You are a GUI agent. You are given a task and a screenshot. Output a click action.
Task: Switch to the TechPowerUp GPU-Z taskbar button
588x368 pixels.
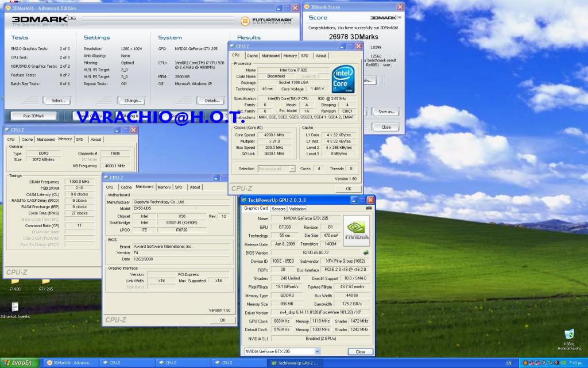296,363
